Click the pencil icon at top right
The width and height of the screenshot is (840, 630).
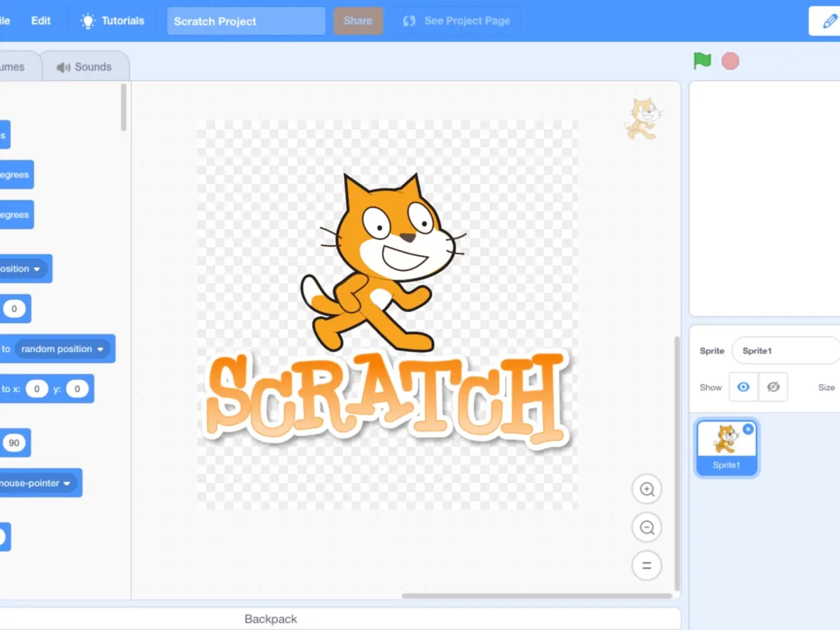pos(829,21)
